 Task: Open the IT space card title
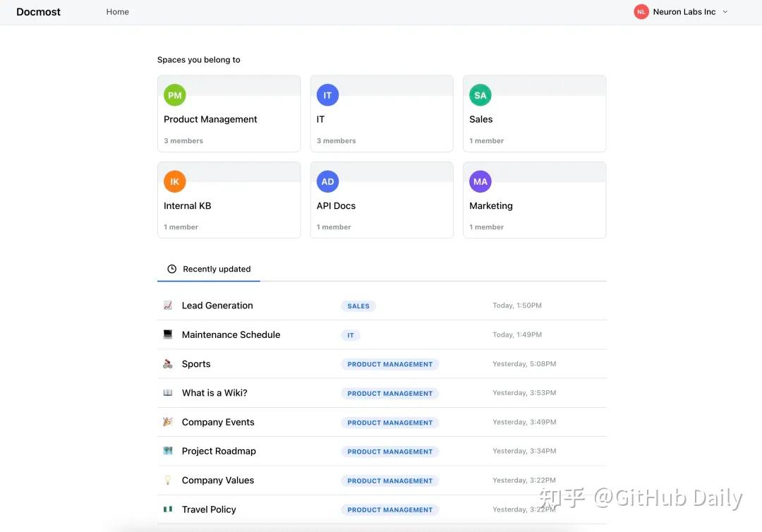(x=321, y=119)
